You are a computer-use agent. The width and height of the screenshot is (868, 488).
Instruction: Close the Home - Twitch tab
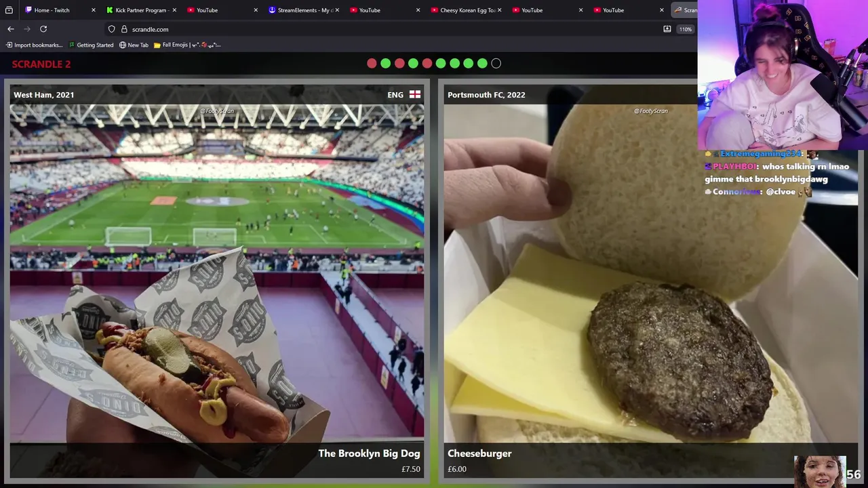tap(94, 10)
